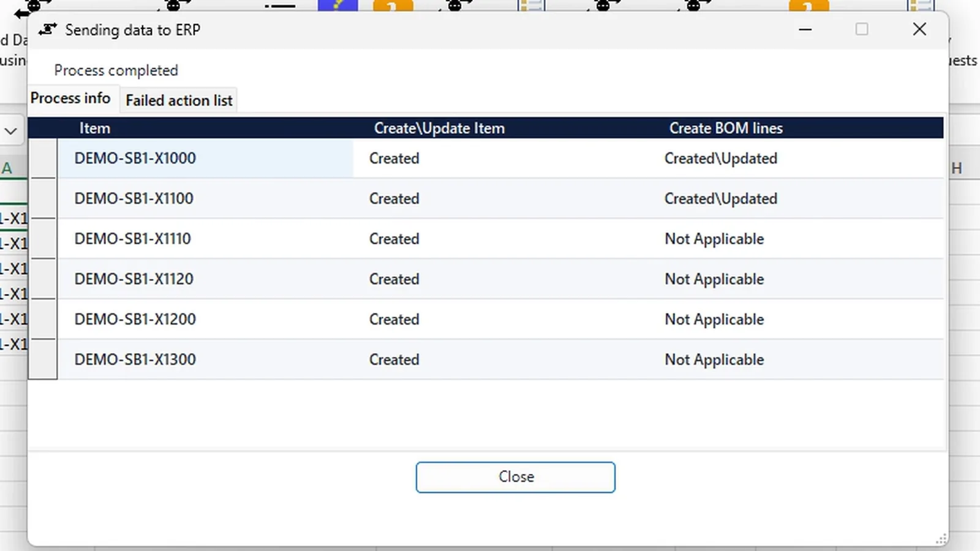Viewport: 980px width, 551px height.
Task: Click row selector for DEMO-SB1-X1000
Action: 43,159
